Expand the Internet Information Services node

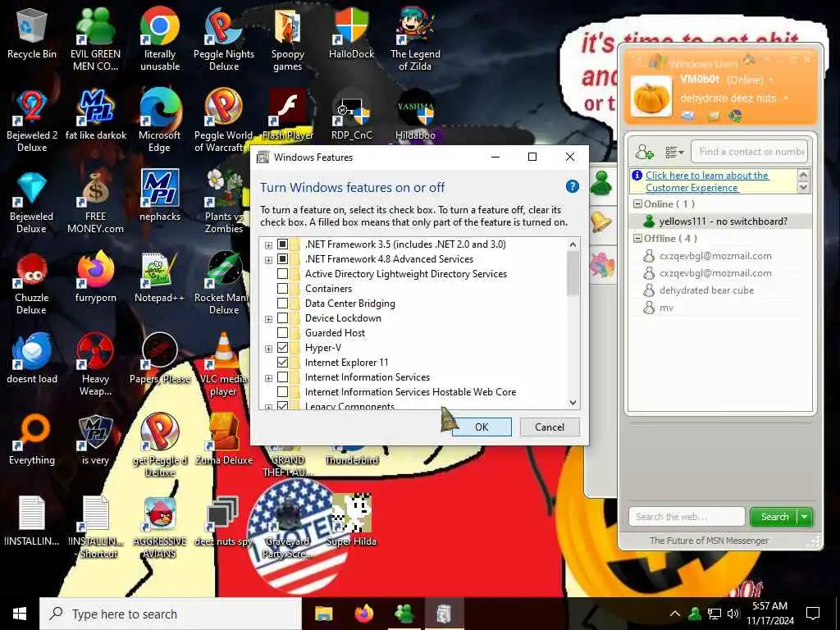pos(268,378)
